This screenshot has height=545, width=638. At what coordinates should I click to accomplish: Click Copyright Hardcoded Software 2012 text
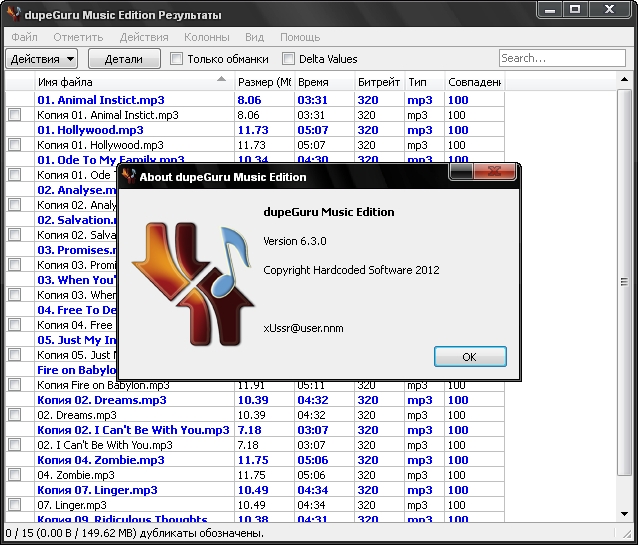tap(351, 270)
